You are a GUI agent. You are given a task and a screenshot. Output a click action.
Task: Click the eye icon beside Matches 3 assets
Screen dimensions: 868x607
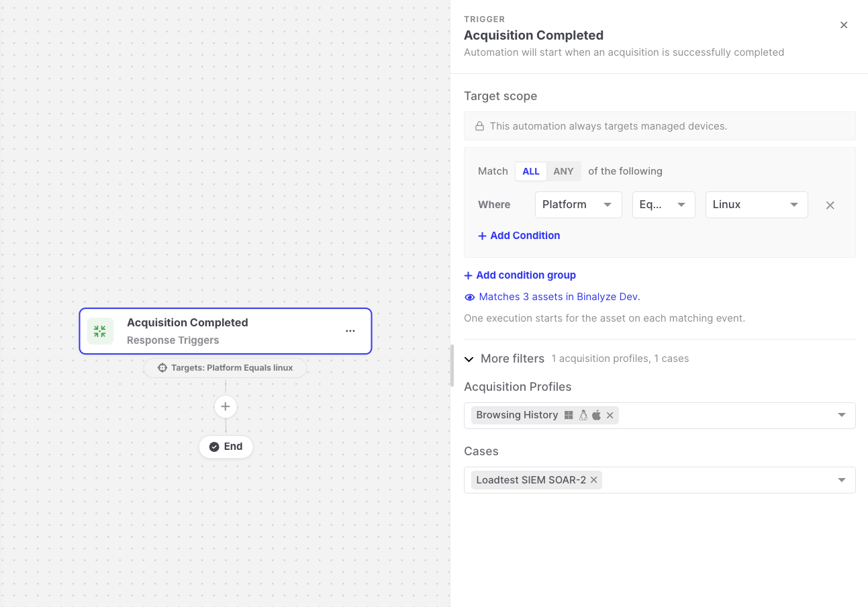[x=470, y=297]
